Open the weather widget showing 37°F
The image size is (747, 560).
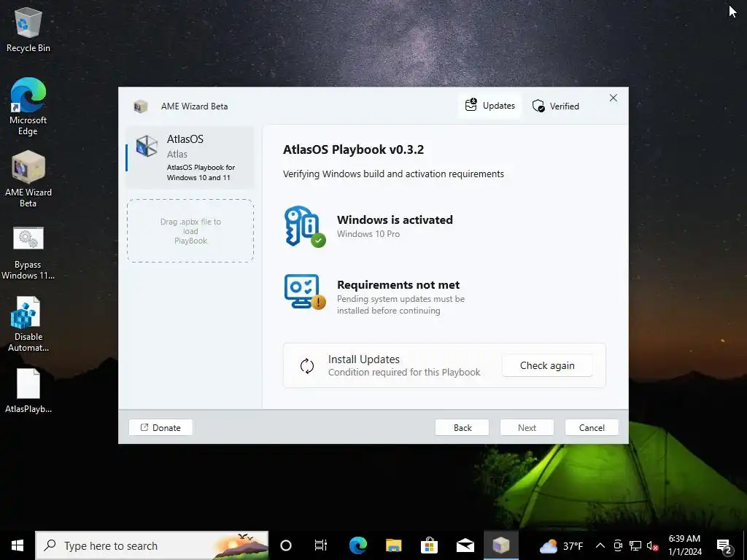[x=561, y=545]
